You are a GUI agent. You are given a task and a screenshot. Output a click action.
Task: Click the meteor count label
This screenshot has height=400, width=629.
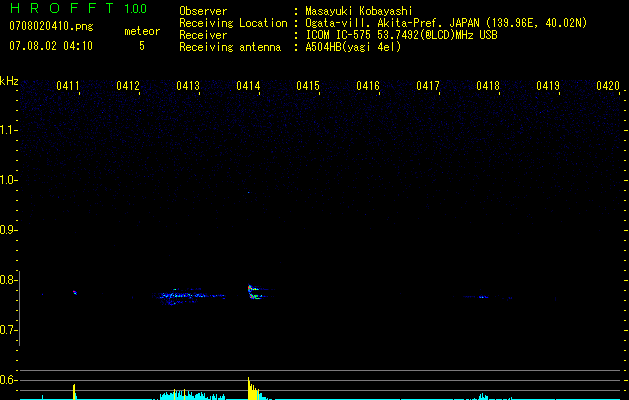pos(142,31)
